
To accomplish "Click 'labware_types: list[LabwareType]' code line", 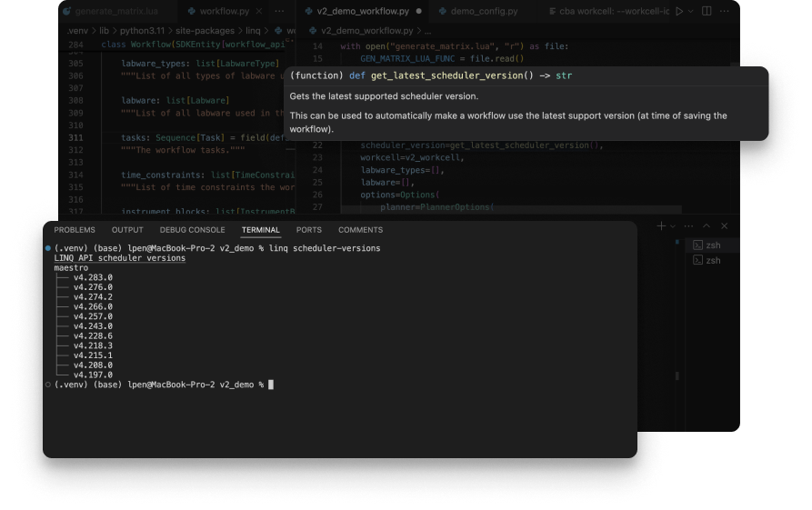I will pos(200,63).
